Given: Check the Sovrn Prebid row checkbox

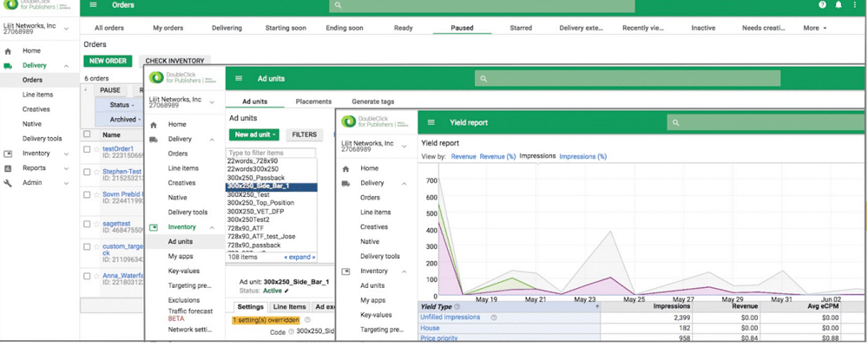Looking at the screenshot, I should point(87,195).
